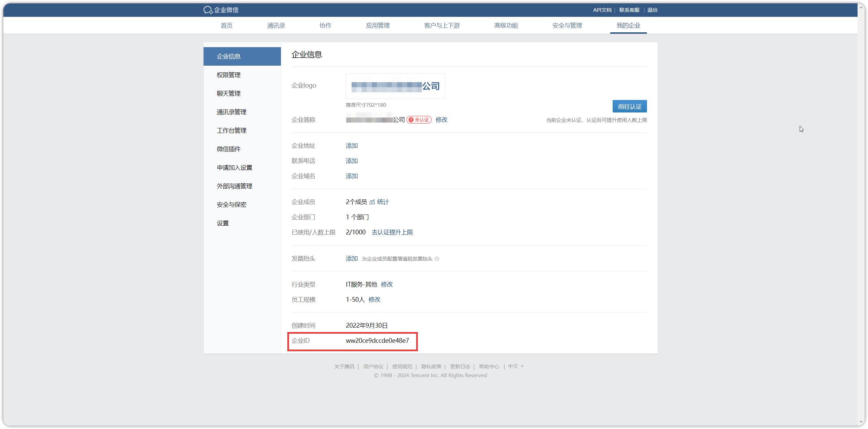Viewport: 868px width, 429px height.
Task: Click the 企业ID value ww20ce9dccde0e48e7
Action: 377,341
